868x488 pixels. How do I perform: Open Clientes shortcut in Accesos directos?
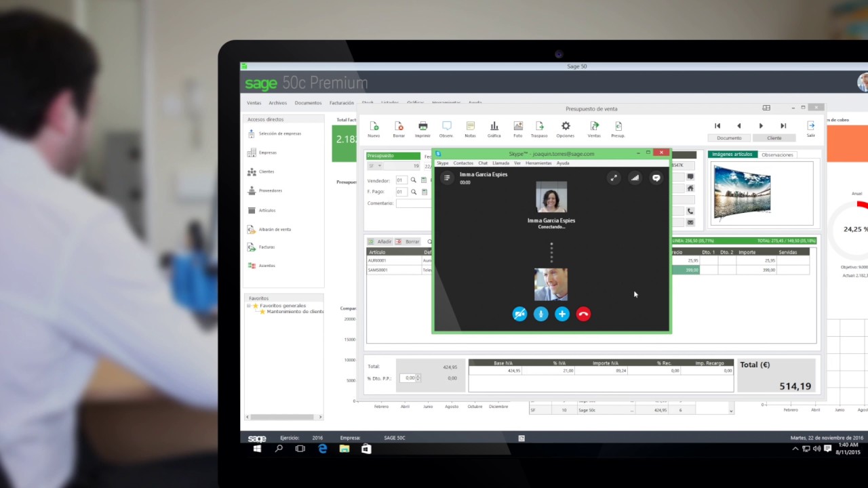tap(261, 171)
